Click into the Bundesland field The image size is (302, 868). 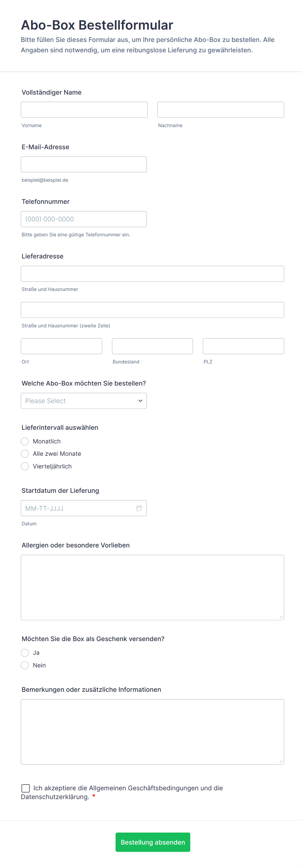(152, 346)
